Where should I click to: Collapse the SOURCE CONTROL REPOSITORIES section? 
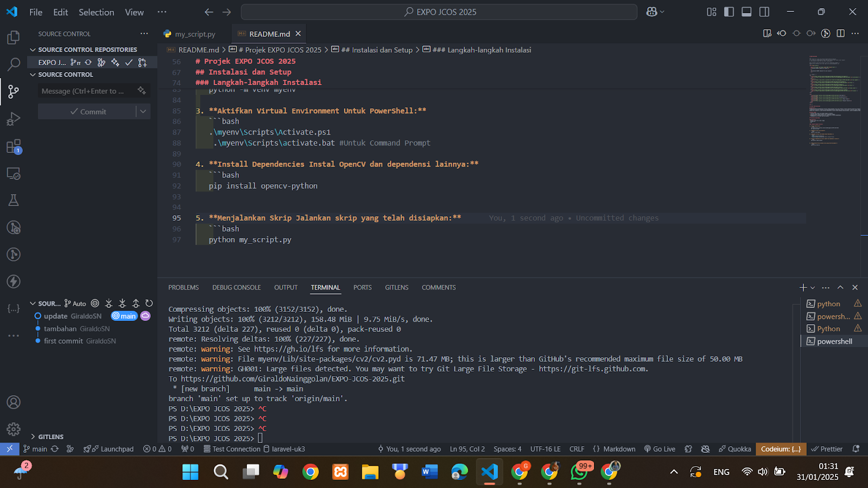[x=33, y=49]
